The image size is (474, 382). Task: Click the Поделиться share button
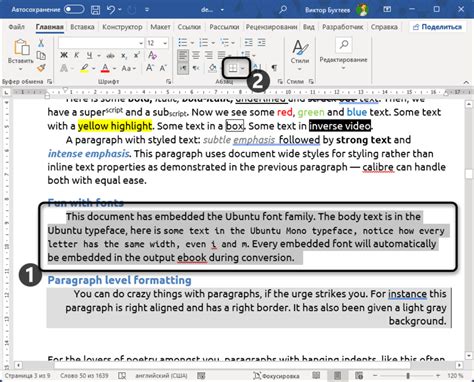(x=437, y=27)
